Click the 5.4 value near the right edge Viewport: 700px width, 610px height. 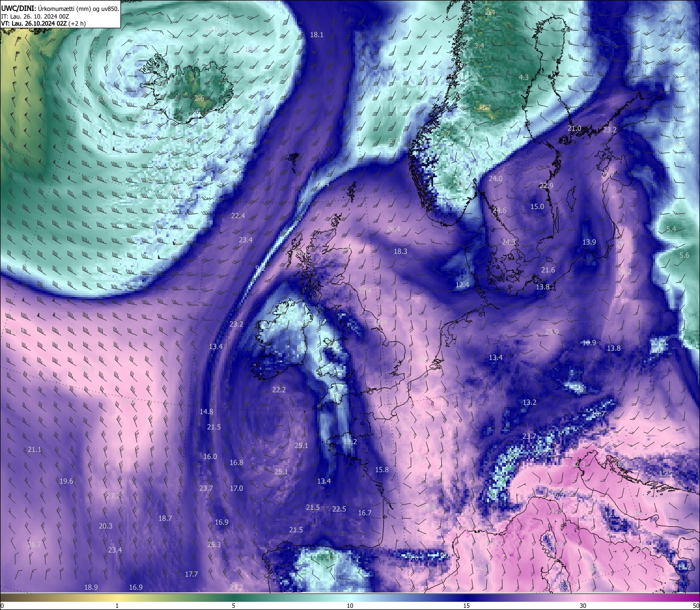pos(672,229)
